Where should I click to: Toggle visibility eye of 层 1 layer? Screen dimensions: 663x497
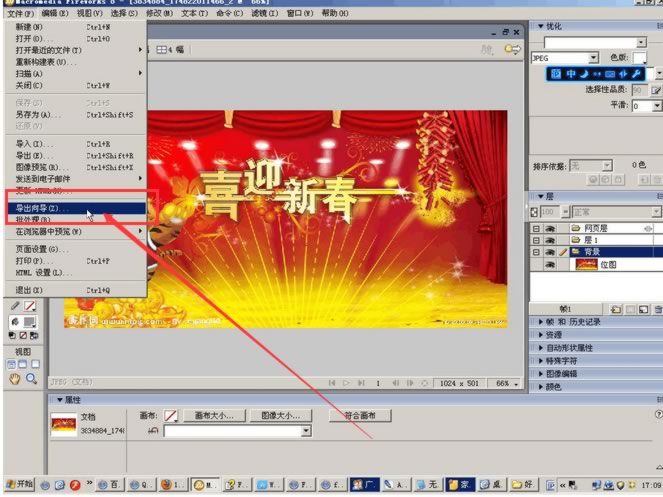(x=550, y=240)
